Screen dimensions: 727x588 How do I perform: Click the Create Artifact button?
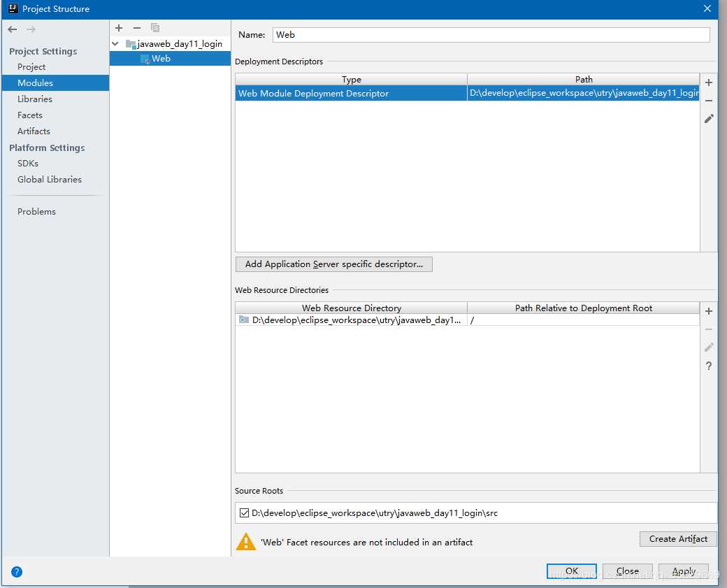point(678,539)
